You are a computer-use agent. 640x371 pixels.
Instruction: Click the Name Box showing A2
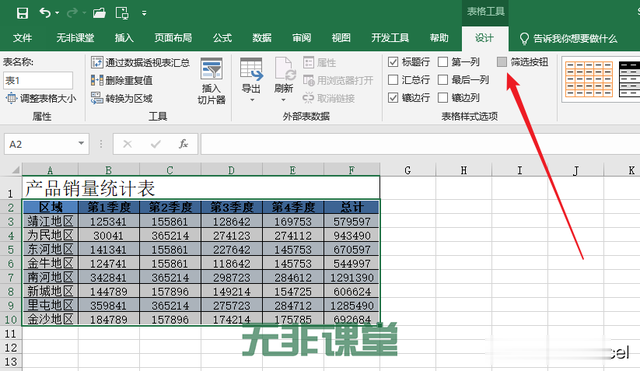[40, 144]
